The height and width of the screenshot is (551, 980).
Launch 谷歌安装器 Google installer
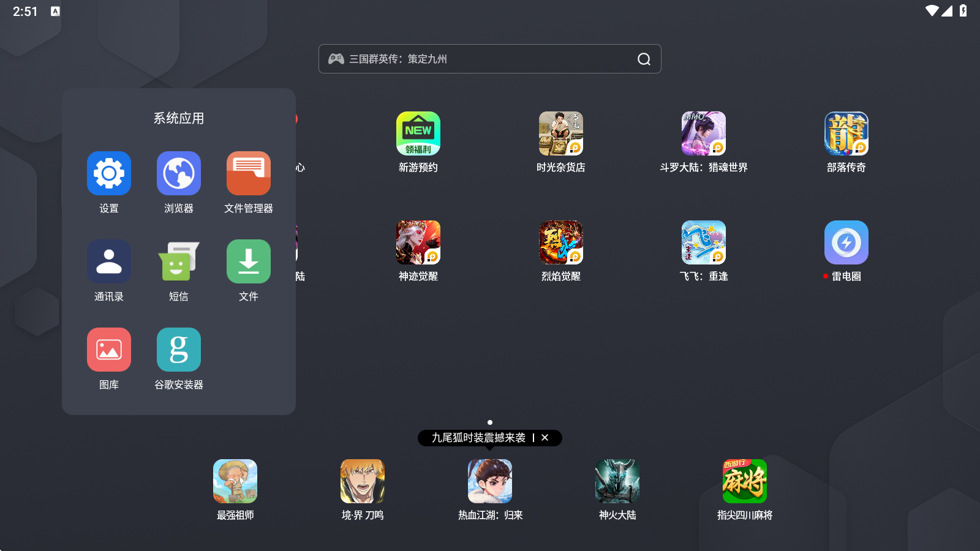tap(179, 350)
